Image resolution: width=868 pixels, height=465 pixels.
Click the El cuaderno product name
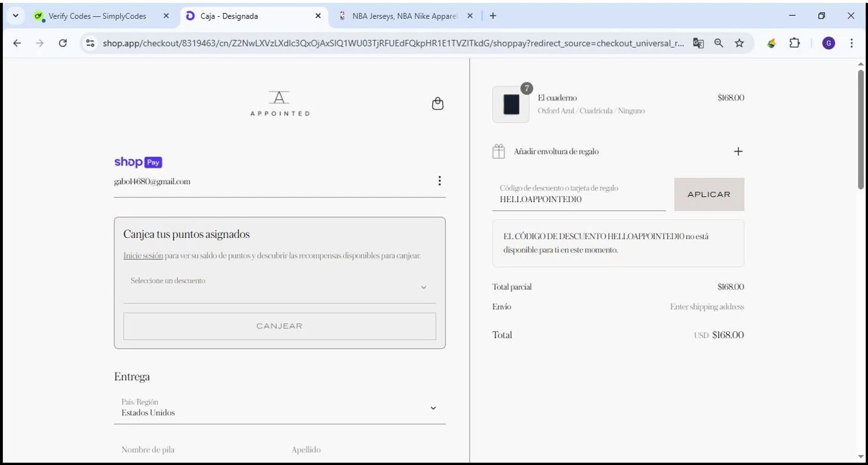click(x=557, y=98)
